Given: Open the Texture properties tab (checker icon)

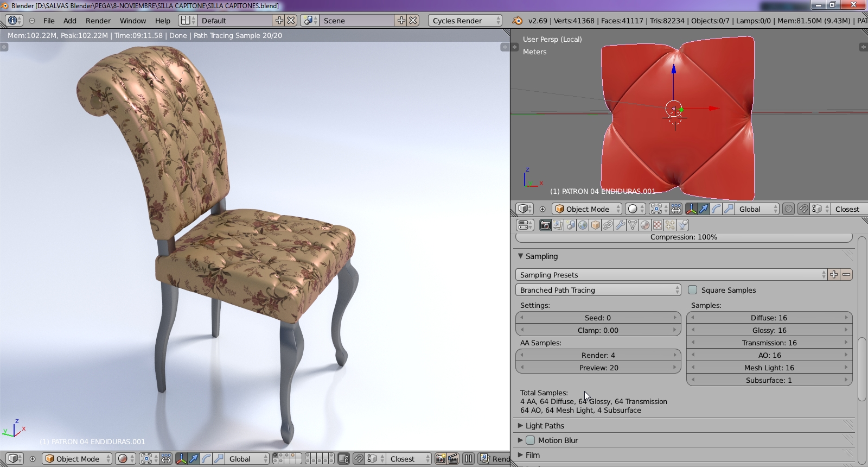Looking at the screenshot, I should click(658, 225).
